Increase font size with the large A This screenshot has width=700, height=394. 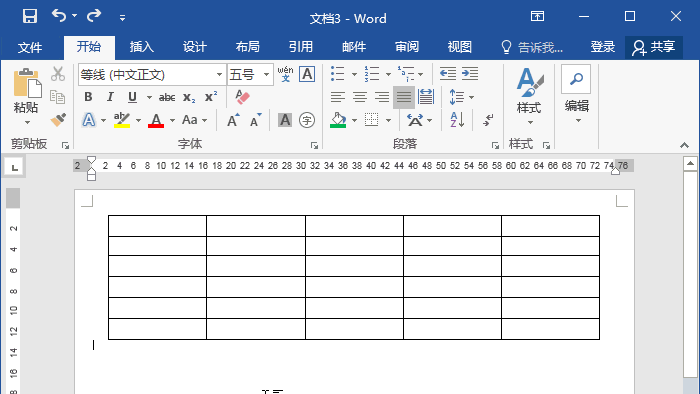[x=233, y=120]
